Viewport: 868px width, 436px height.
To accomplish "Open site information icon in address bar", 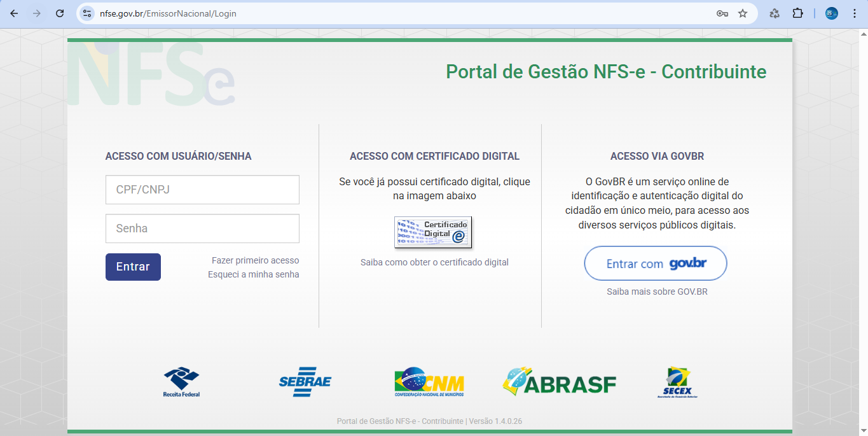I will click(x=88, y=13).
